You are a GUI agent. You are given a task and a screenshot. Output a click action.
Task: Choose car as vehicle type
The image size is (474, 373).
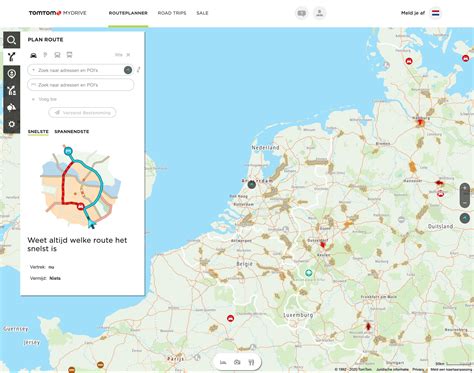point(33,55)
